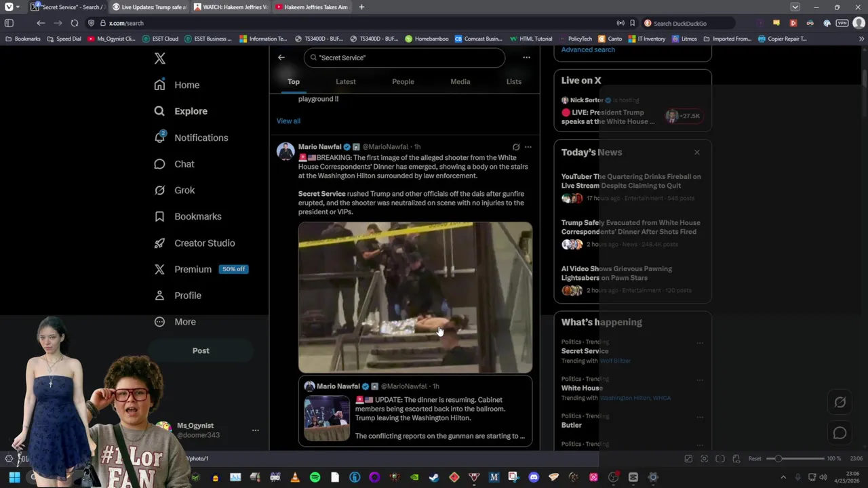Open Mario Nawfal profile name link
Viewport: 868px width, 488px height.
click(x=320, y=146)
